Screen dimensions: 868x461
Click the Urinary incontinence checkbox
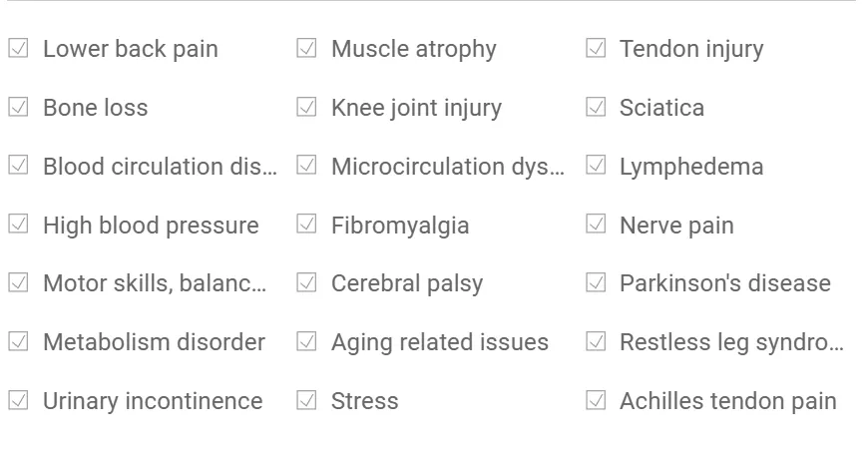(18, 400)
